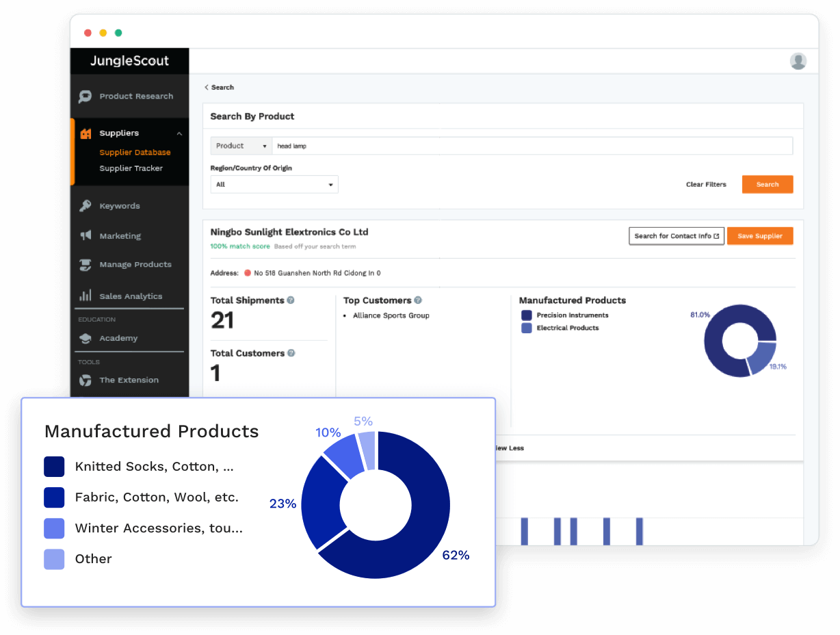
Task: Click Save Supplier button
Action: (759, 236)
